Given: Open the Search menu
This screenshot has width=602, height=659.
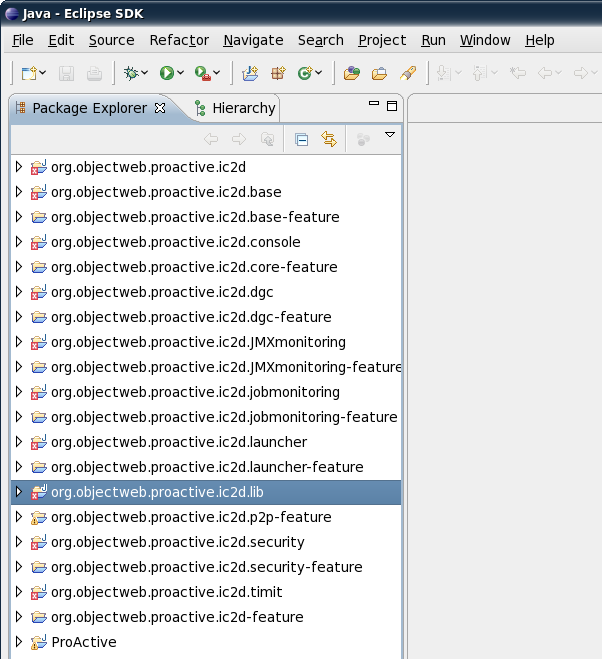Looking at the screenshot, I should click(x=321, y=40).
